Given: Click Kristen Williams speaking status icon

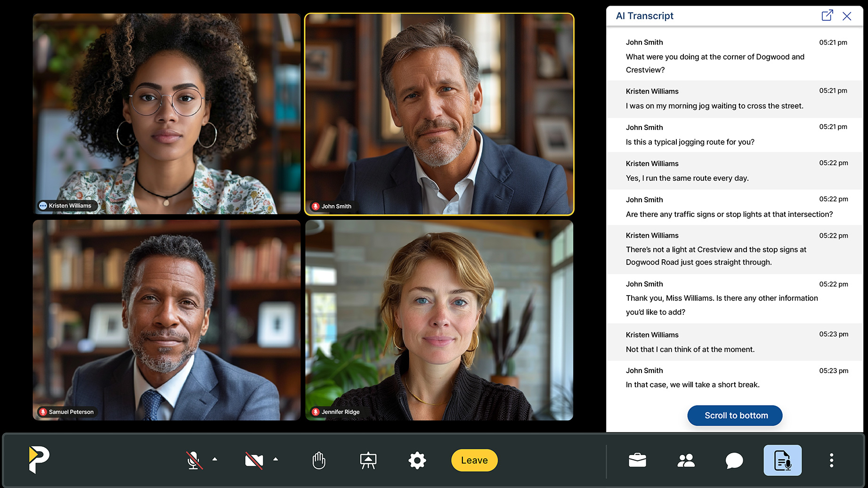Looking at the screenshot, I should [43, 206].
